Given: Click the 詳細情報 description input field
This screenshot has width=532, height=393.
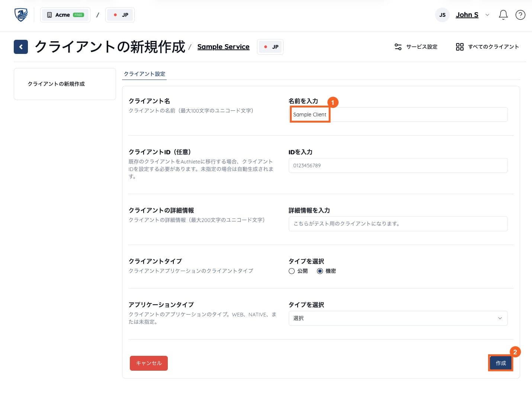Looking at the screenshot, I should pos(398,224).
